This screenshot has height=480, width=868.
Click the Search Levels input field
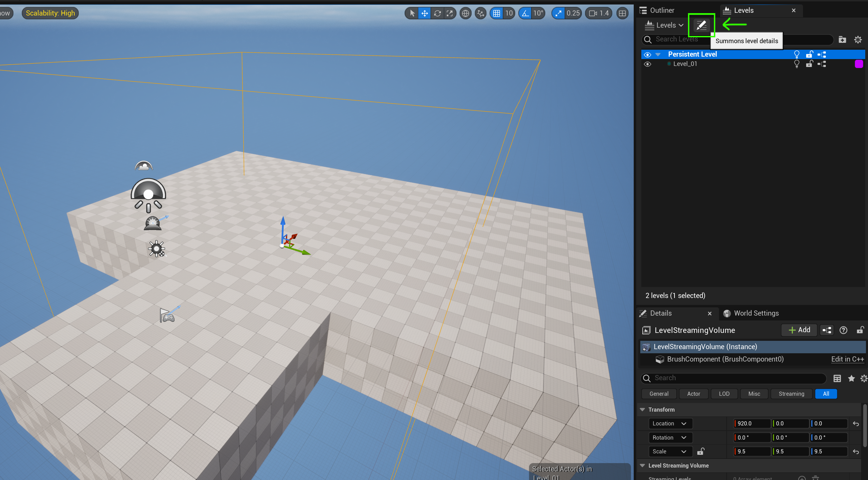pos(677,39)
